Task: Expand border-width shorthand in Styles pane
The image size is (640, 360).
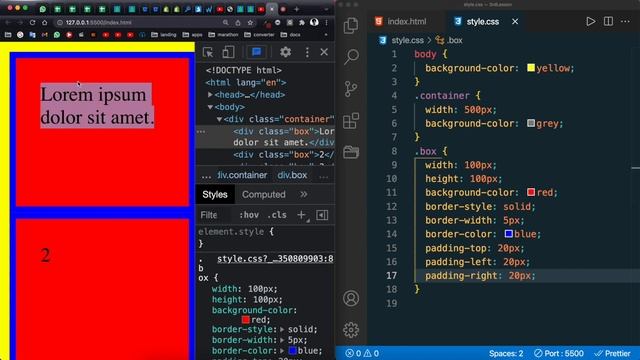Action: [282, 340]
